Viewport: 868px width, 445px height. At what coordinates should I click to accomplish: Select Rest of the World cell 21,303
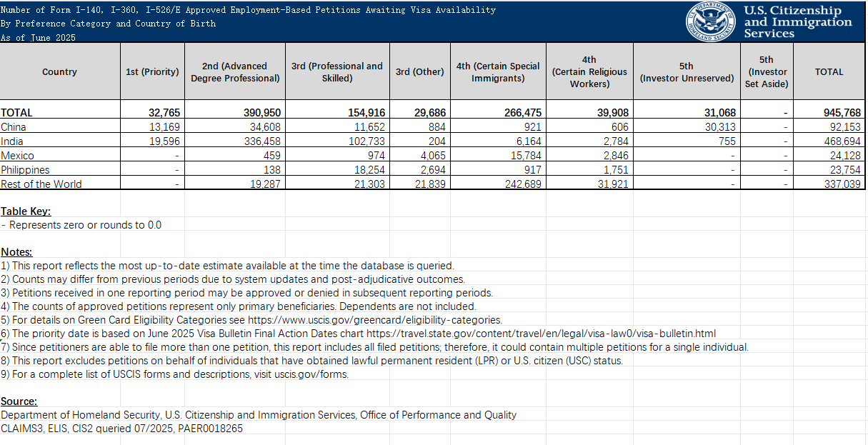coord(337,184)
